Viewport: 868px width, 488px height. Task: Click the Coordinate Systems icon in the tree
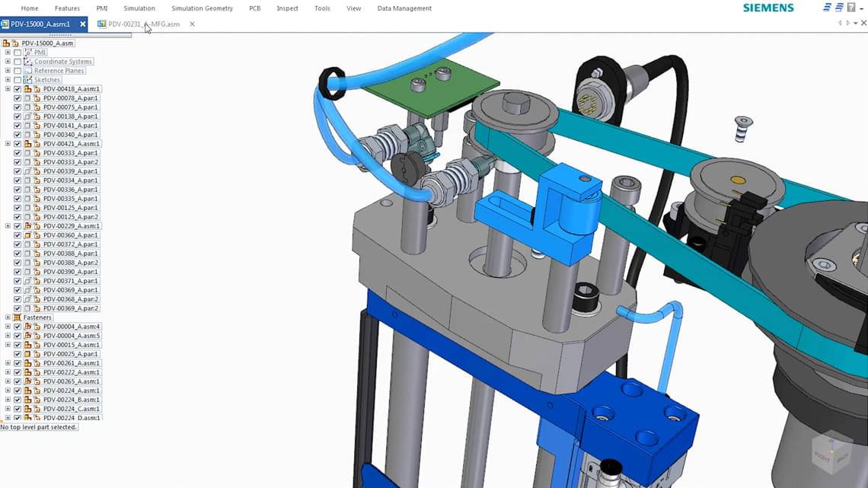point(29,62)
